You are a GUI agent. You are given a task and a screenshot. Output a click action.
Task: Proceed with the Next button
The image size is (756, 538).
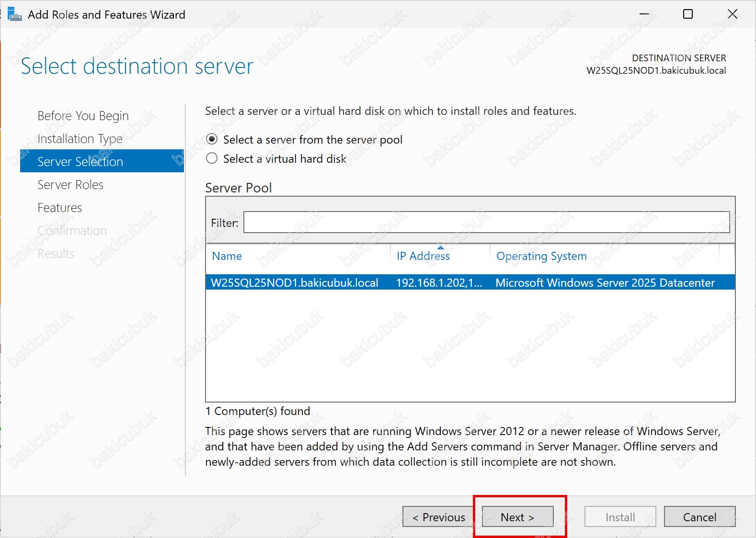coord(517,517)
